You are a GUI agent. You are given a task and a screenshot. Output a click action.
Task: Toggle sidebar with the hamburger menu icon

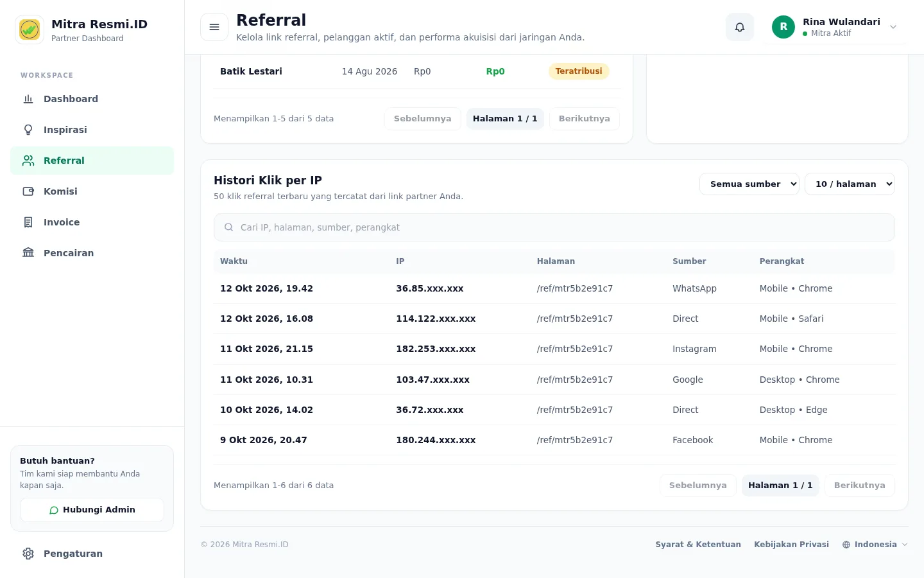tap(214, 27)
